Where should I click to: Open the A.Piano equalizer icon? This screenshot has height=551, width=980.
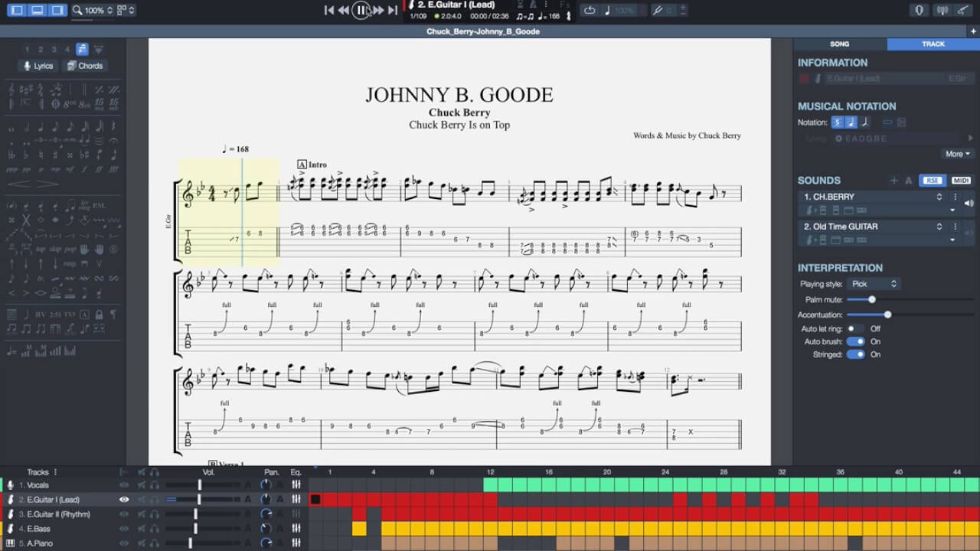pyautogui.click(x=296, y=543)
